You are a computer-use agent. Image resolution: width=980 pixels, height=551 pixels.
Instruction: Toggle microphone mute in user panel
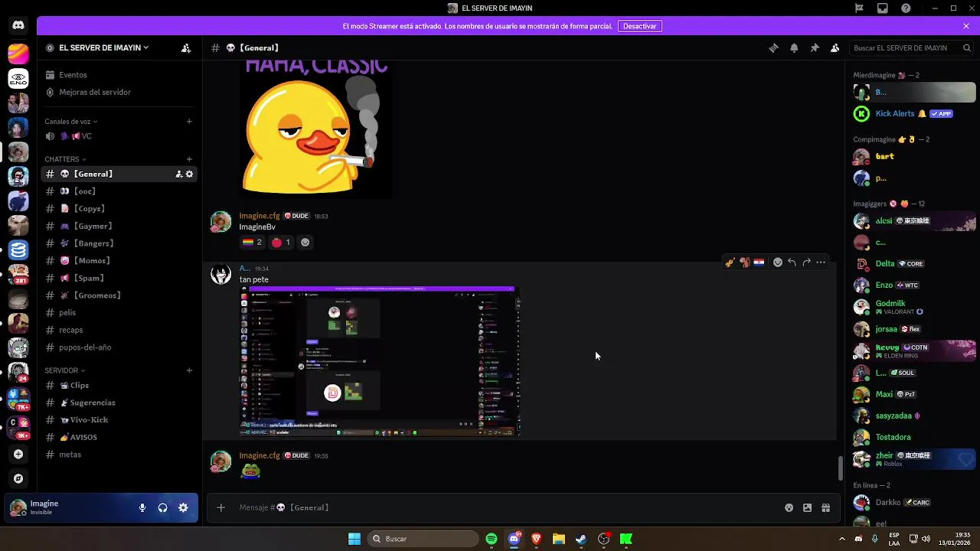142,507
